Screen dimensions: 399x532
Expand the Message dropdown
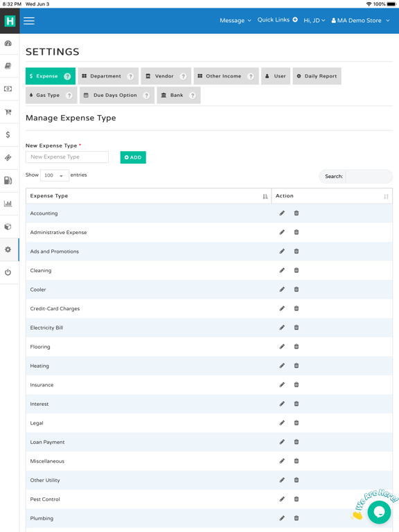[x=236, y=20]
